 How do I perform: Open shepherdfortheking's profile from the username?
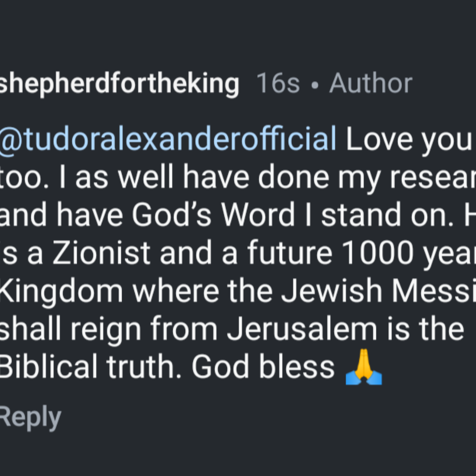coord(119,83)
